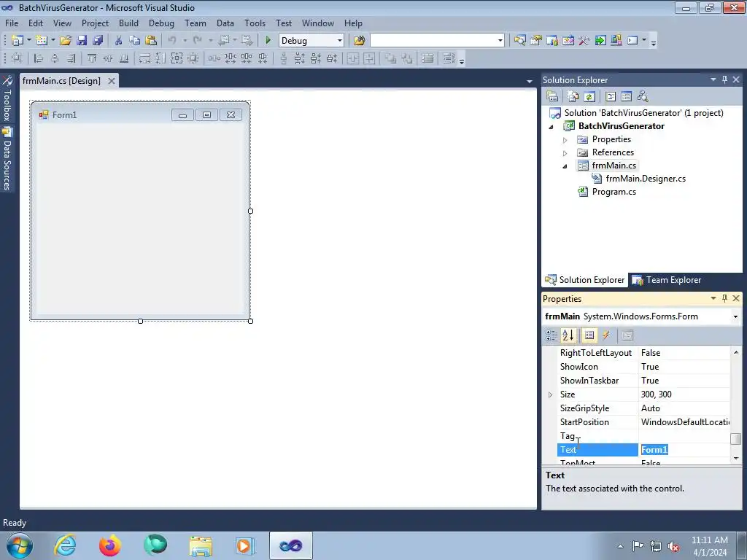Image resolution: width=747 pixels, height=560 pixels.
Task: Click the Properties grid scrollbar thumb
Action: pyautogui.click(x=735, y=438)
